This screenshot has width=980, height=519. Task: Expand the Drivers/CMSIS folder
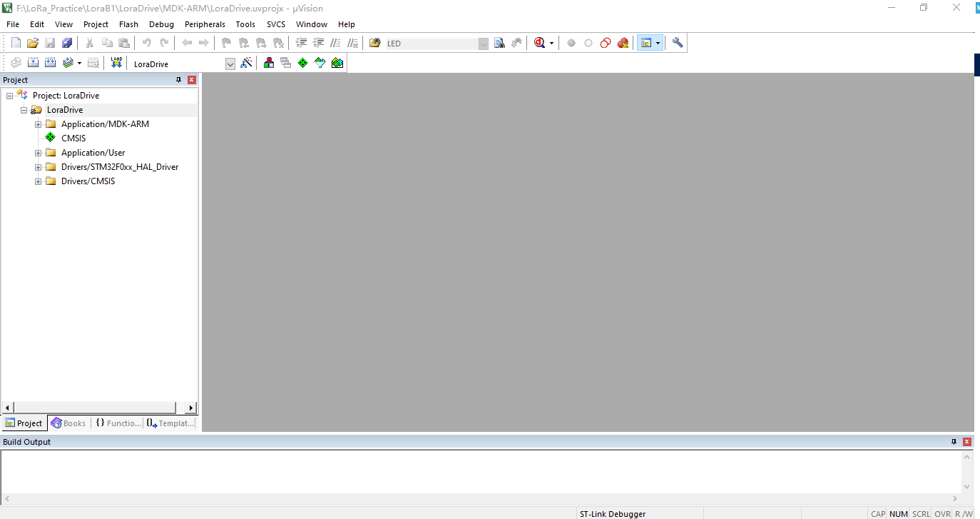pyautogui.click(x=38, y=181)
